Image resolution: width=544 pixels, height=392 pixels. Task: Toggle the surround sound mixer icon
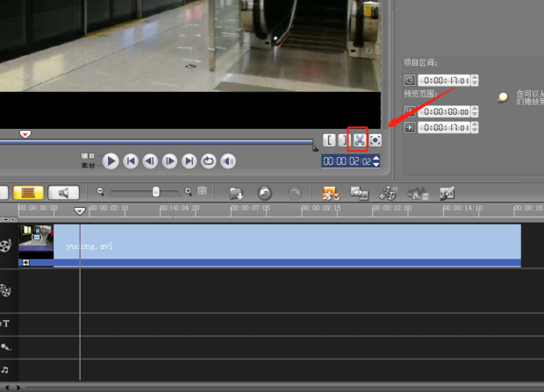tap(418, 193)
